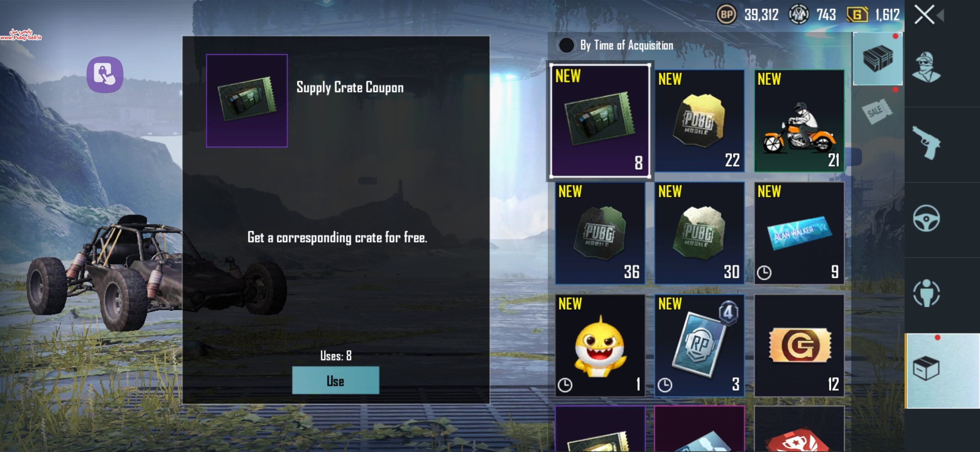
Task: Select the RP rank card item
Action: coord(699,345)
